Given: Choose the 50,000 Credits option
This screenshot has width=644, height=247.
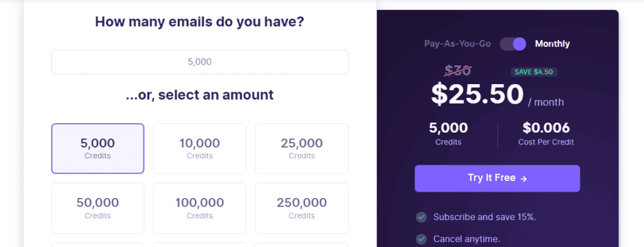Looking at the screenshot, I should pos(97,208).
